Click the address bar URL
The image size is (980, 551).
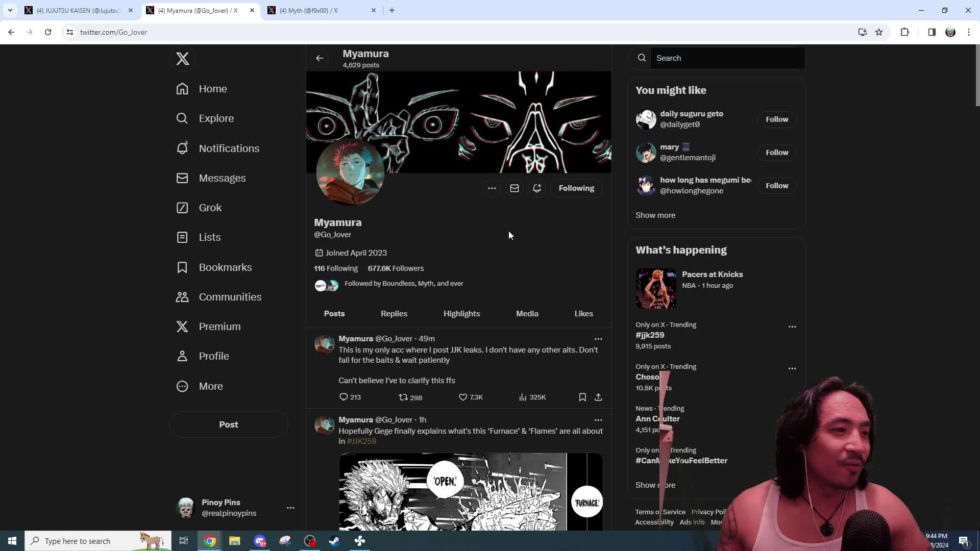point(113,32)
